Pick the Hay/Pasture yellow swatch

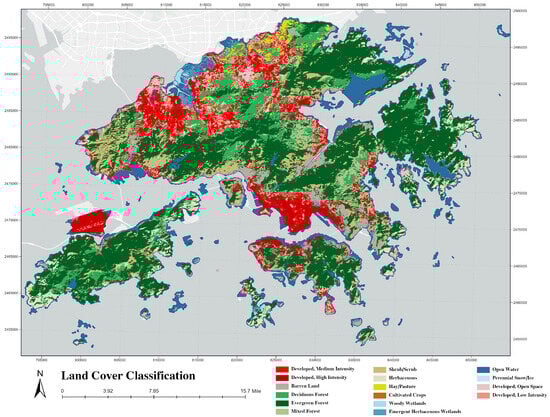click(x=380, y=387)
